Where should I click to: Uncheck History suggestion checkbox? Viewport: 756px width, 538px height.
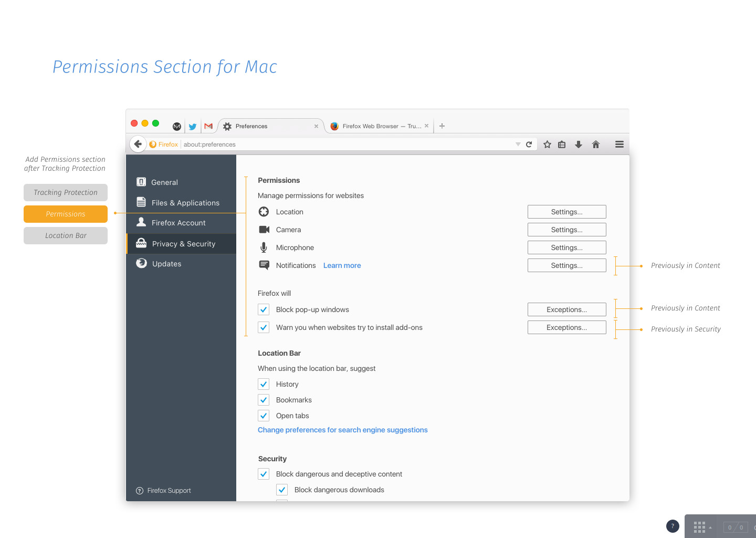tap(264, 384)
